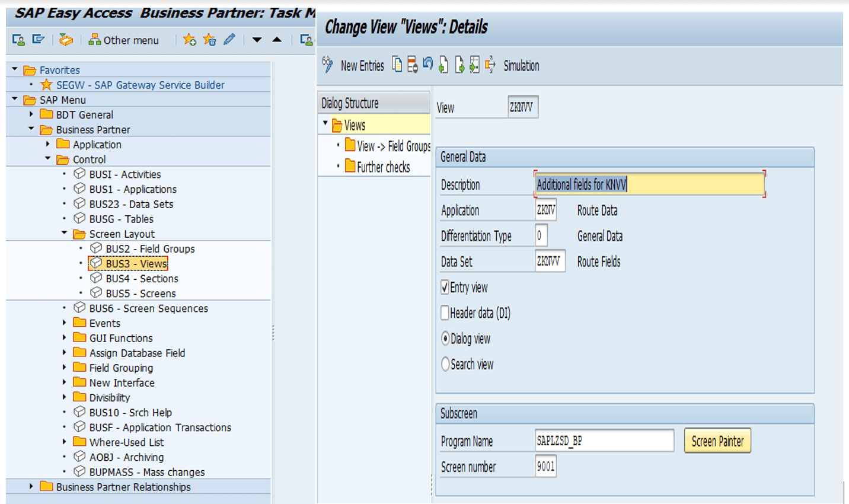Select BUS3 - Views transaction

[136, 263]
